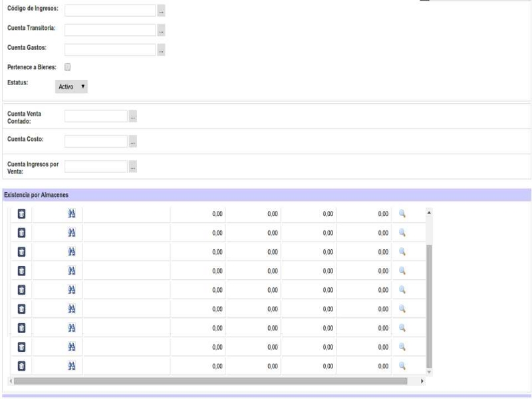This screenshot has width=532, height=399.
Task: Click trash icon in first warehouse row
Action: tap(21, 213)
